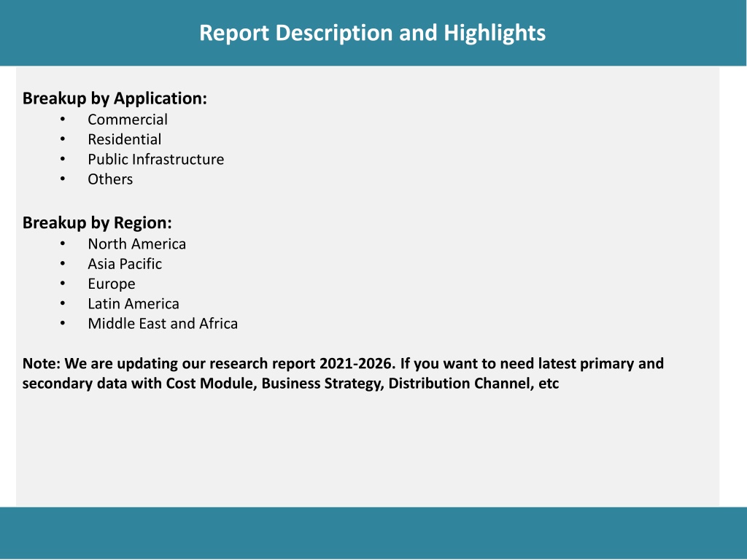The width and height of the screenshot is (747, 560).
Task: Click the 'Note: We are updating' line
Action: click(343, 364)
